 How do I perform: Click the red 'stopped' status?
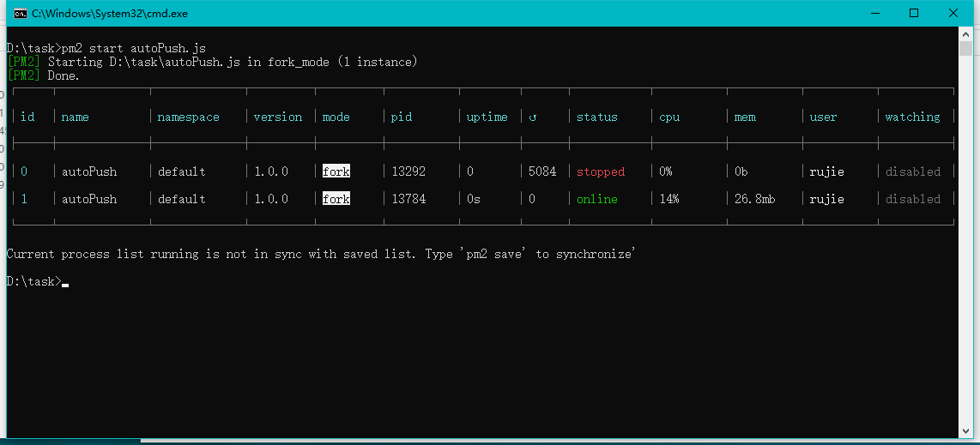click(x=601, y=171)
